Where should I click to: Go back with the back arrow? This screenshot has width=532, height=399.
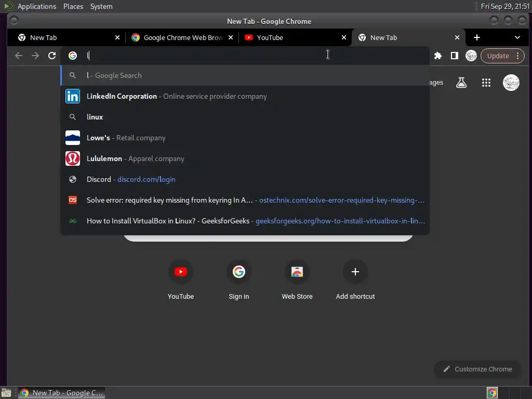click(x=19, y=56)
